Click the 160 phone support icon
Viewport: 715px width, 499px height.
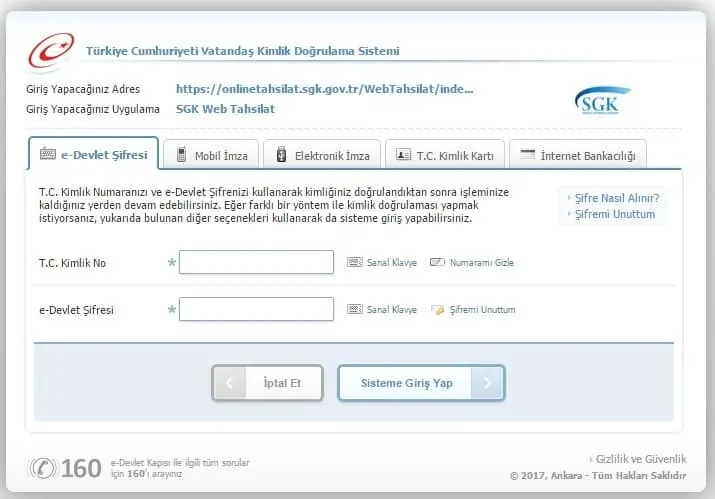click(44, 467)
